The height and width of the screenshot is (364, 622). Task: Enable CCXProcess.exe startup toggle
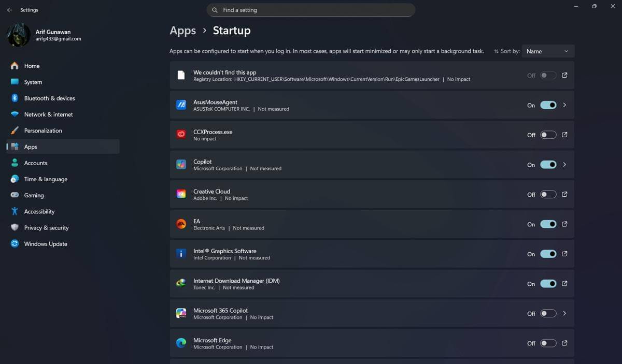tap(548, 135)
